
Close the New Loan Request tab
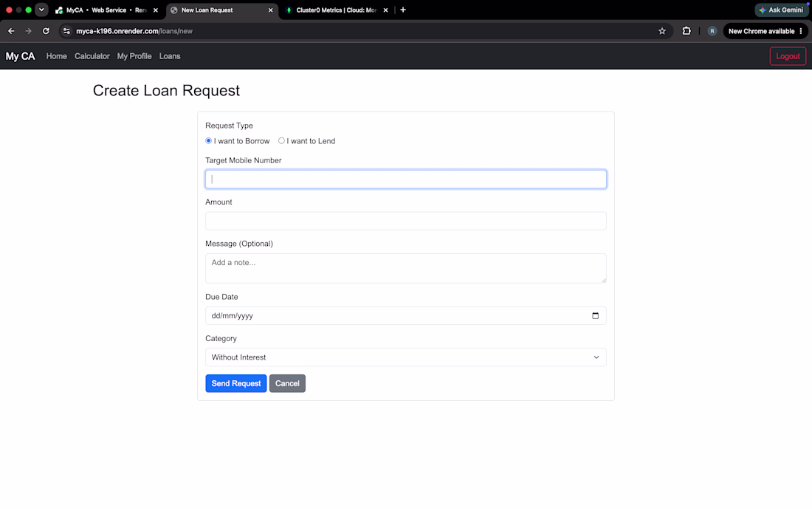270,10
